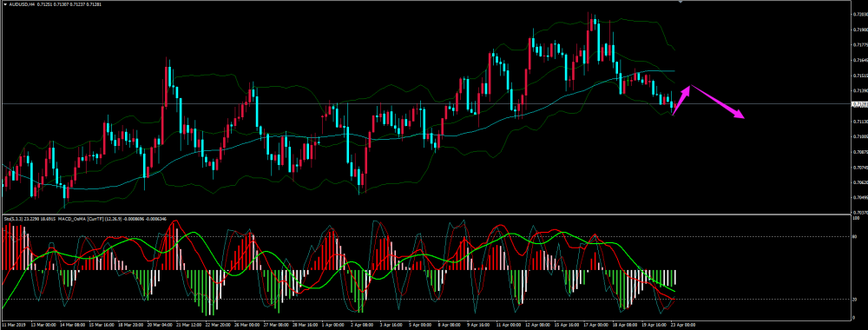Click the chart shift triangle marker at the top edge

coord(681,2)
